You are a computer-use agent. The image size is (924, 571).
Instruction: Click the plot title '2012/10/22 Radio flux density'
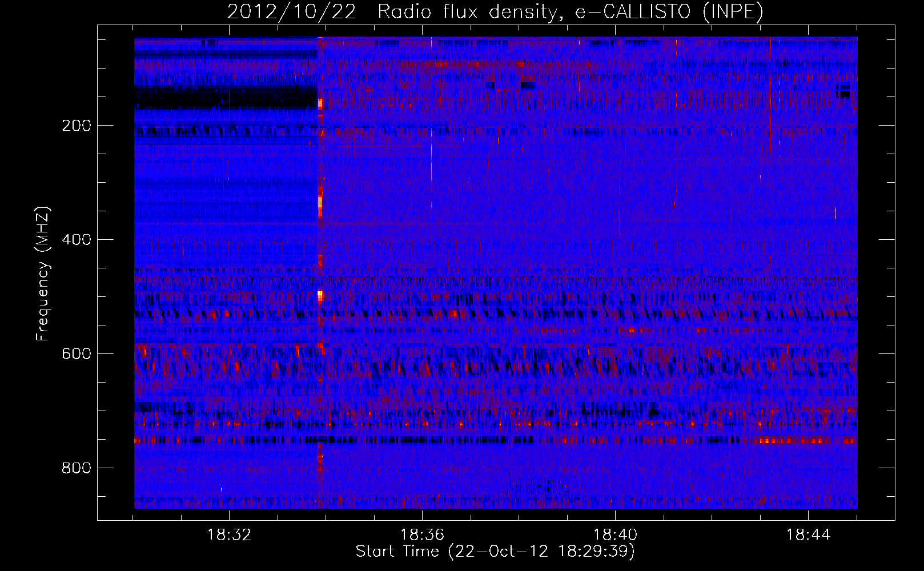(496, 12)
